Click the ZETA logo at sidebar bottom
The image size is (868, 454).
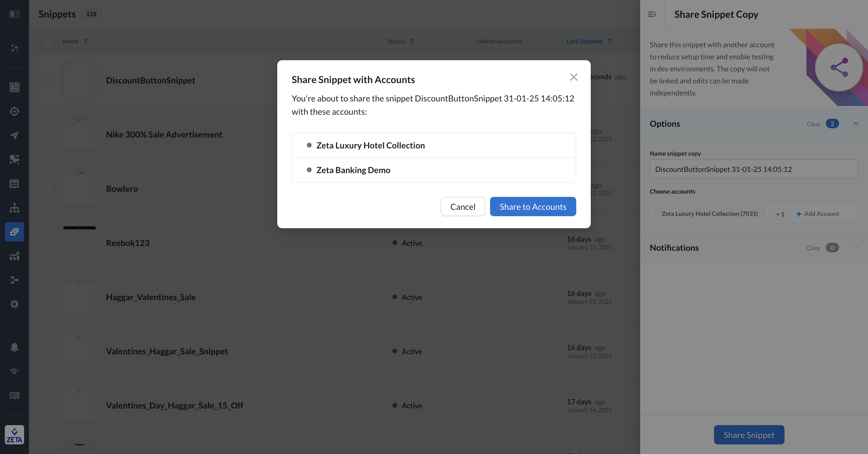click(x=14, y=435)
